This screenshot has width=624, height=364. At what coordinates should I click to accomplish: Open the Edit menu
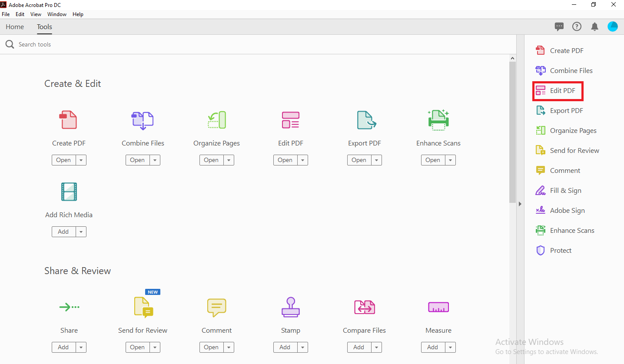(x=20, y=14)
